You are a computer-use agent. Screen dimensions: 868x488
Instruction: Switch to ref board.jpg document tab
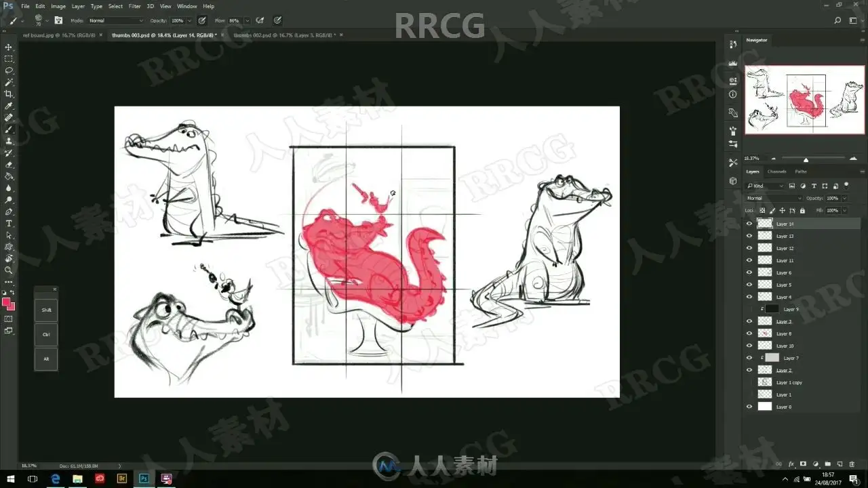pyautogui.click(x=60, y=35)
